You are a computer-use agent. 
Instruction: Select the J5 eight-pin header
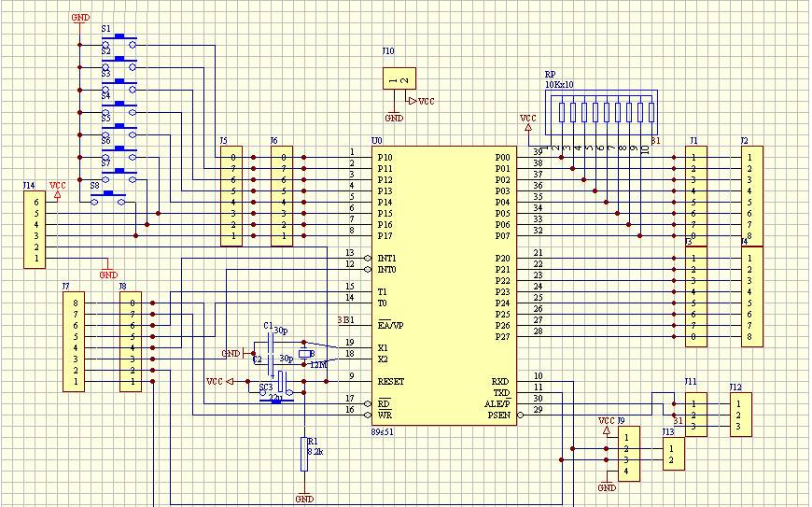pyautogui.click(x=231, y=196)
